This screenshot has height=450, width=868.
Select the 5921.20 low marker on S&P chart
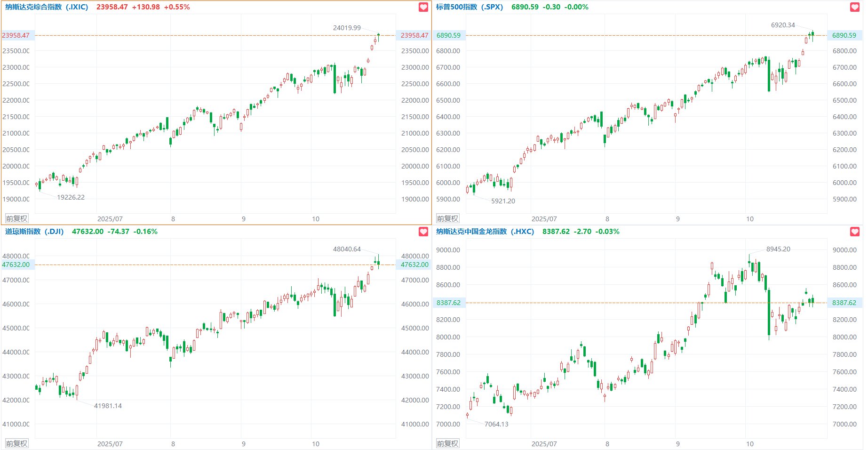503,201
